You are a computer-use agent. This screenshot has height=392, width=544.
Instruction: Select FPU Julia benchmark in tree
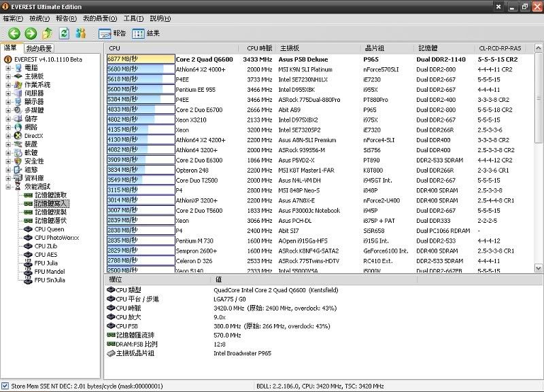click(46, 263)
